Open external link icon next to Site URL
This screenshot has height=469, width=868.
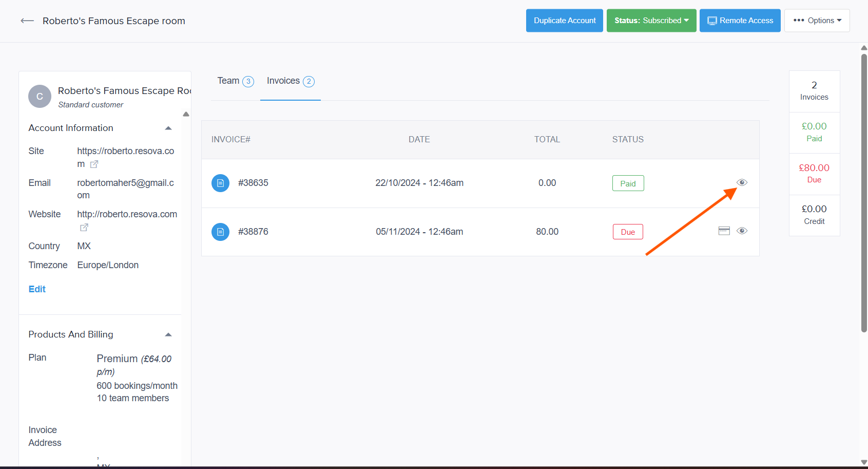coord(94,164)
